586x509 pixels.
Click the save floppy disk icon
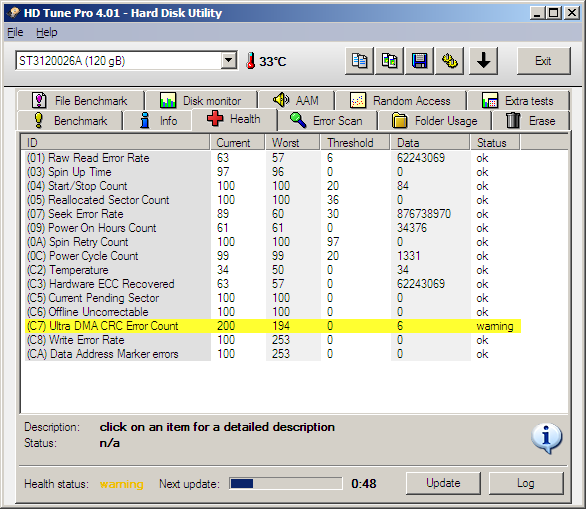(419, 61)
